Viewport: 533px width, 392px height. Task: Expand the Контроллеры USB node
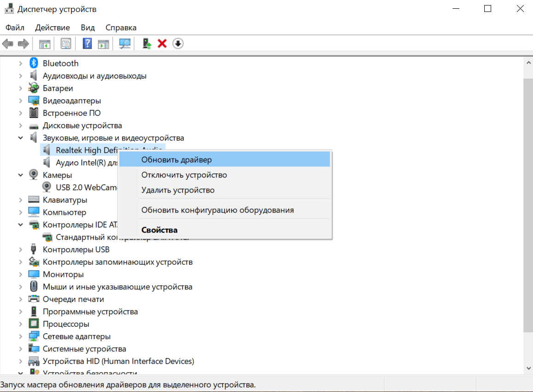click(x=20, y=250)
